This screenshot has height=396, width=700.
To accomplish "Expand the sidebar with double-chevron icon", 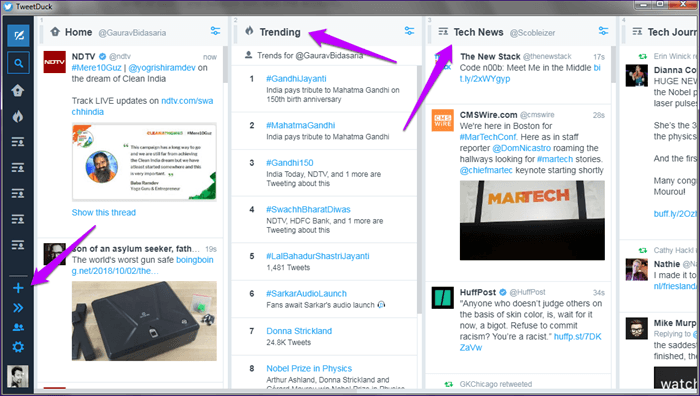I will click(x=18, y=308).
